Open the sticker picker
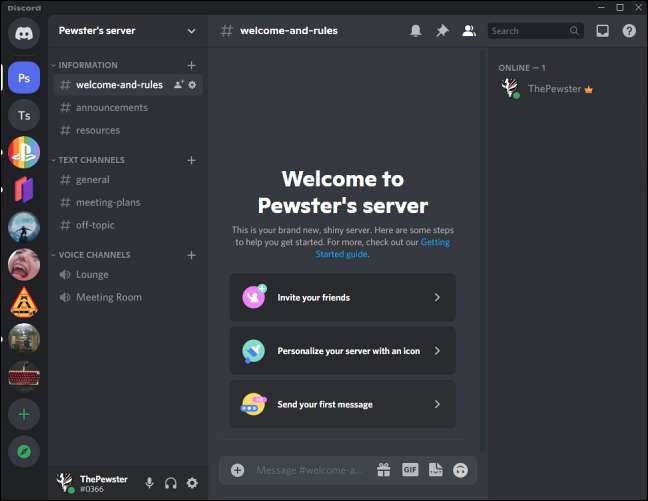 [x=436, y=470]
